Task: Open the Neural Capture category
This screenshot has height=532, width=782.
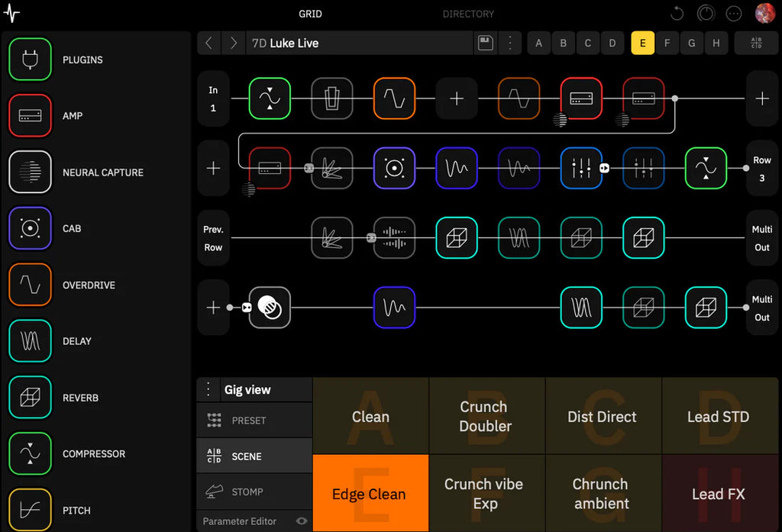Action: [30, 172]
